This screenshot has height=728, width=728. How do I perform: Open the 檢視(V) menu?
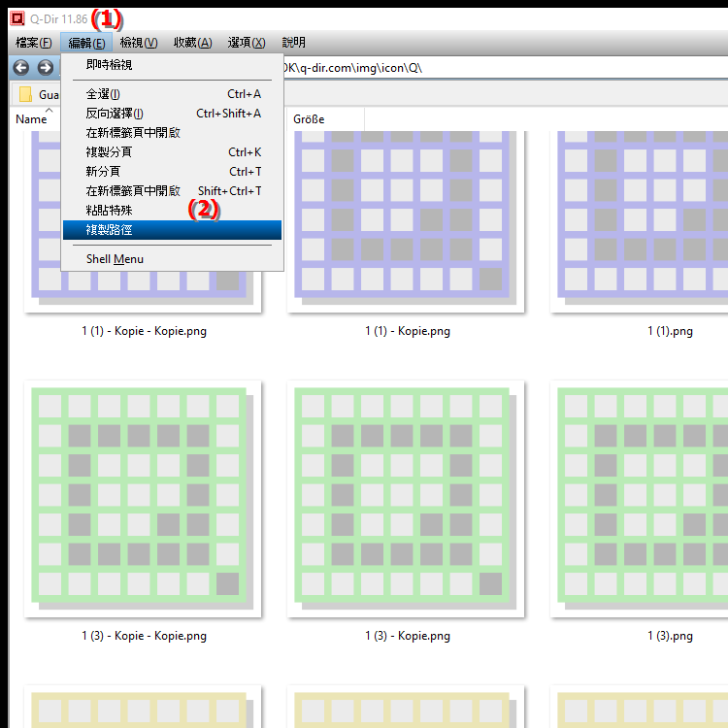click(x=139, y=43)
